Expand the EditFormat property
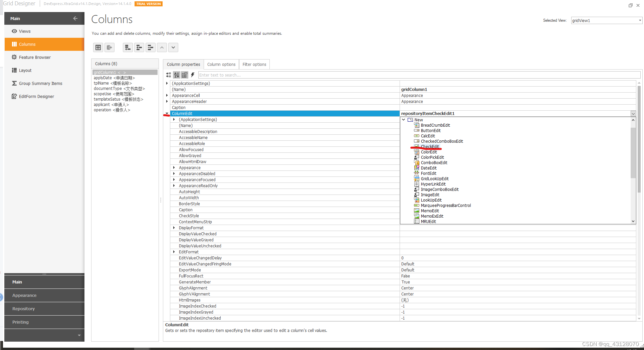Image resolution: width=644 pixels, height=350 pixels. 174,252
